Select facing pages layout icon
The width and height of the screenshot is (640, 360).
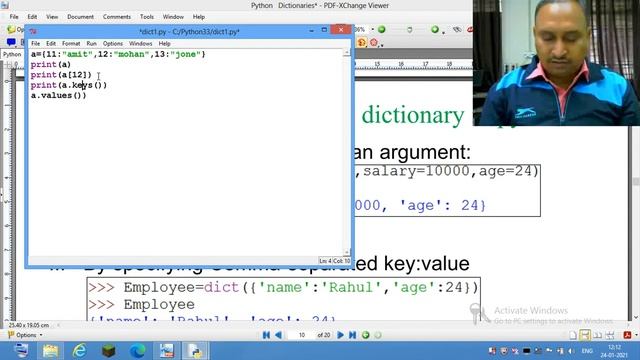tap(598, 335)
